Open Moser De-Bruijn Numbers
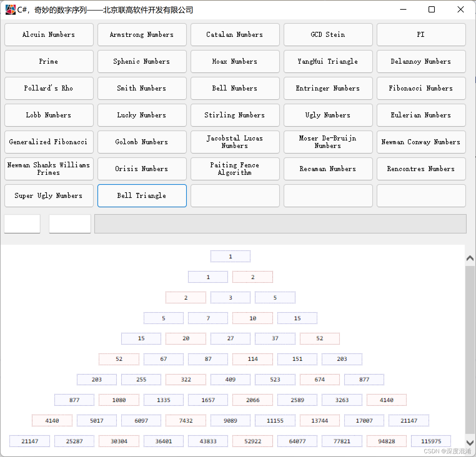This screenshot has width=476, height=457. pyautogui.click(x=328, y=142)
